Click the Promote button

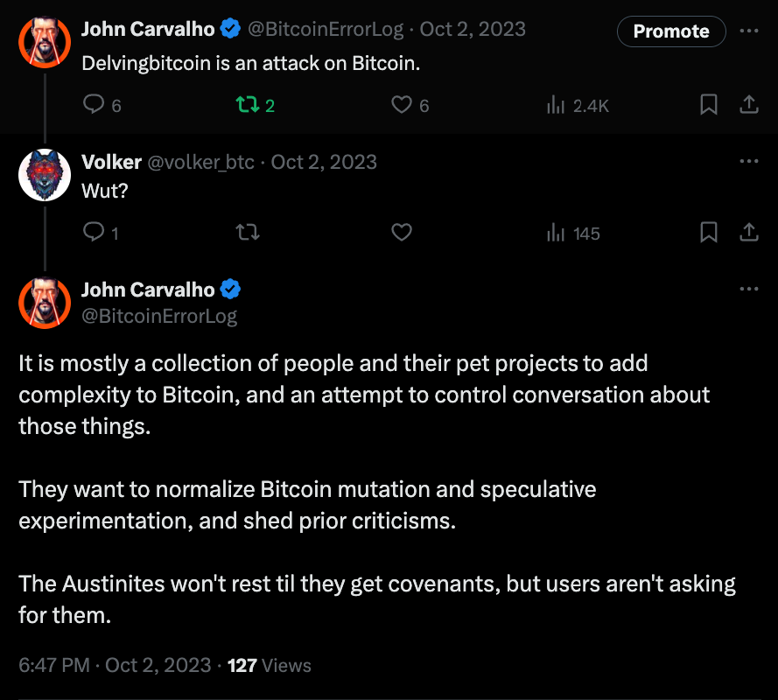click(670, 31)
